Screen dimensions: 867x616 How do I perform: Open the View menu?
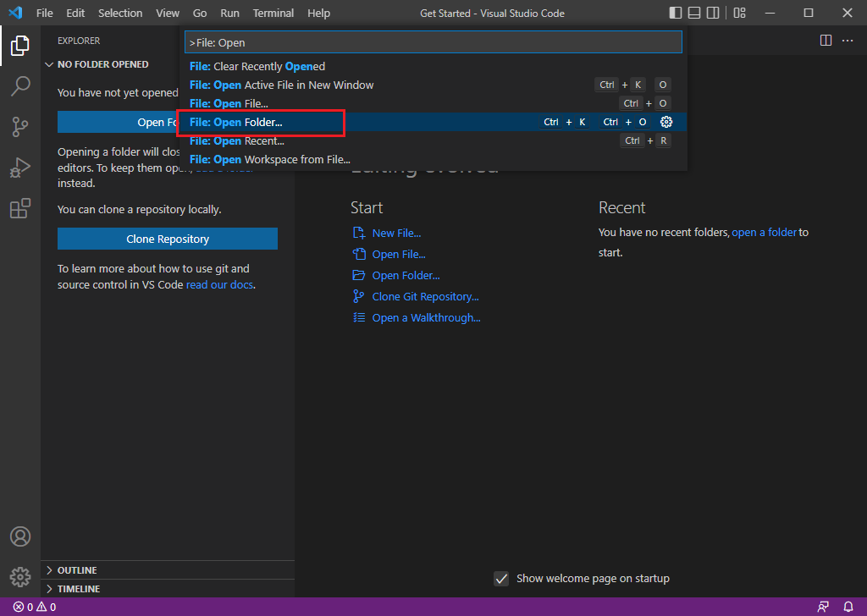point(167,13)
